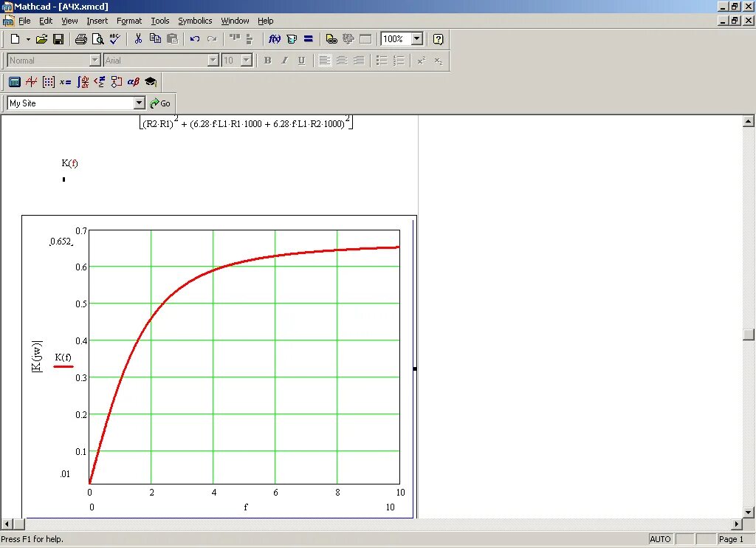Align text right
This screenshot has height=548, width=756.
[x=359, y=61]
